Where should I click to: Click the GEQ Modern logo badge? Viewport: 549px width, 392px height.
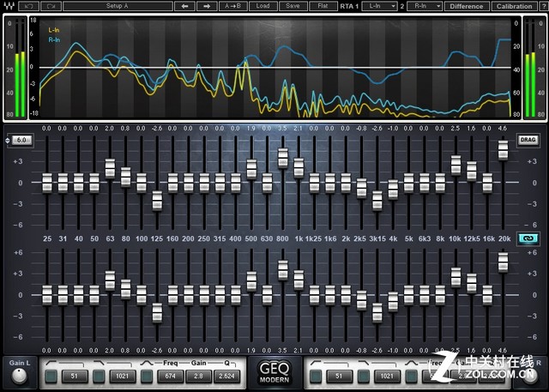(274, 372)
